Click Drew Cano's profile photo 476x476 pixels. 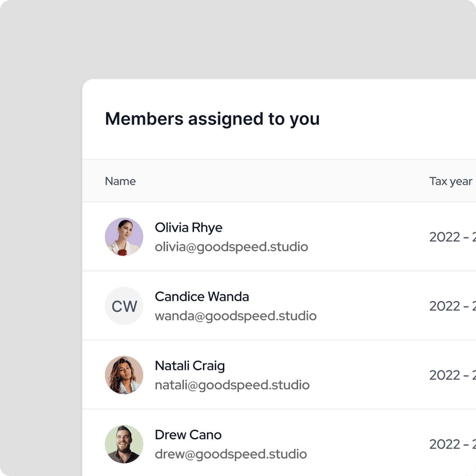tap(124, 444)
